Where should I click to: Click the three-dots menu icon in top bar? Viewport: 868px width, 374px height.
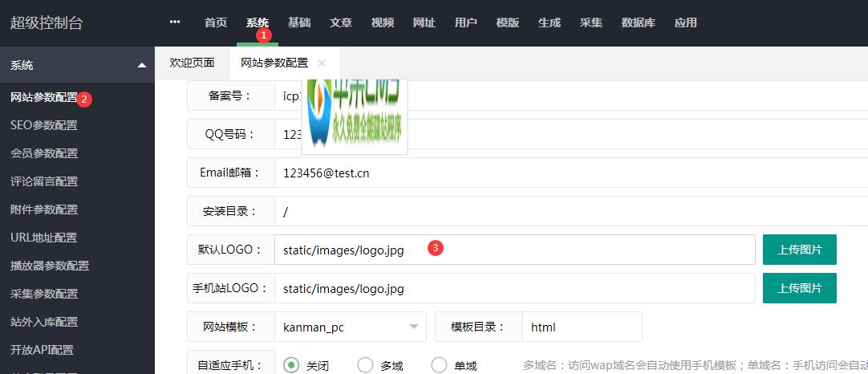click(175, 22)
